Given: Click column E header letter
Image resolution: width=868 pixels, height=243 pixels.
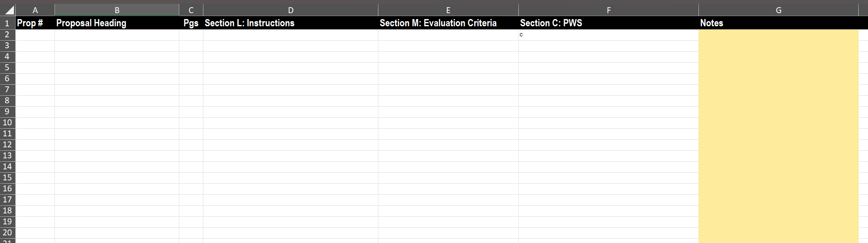Looking at the screenshot, I should 448,10.
